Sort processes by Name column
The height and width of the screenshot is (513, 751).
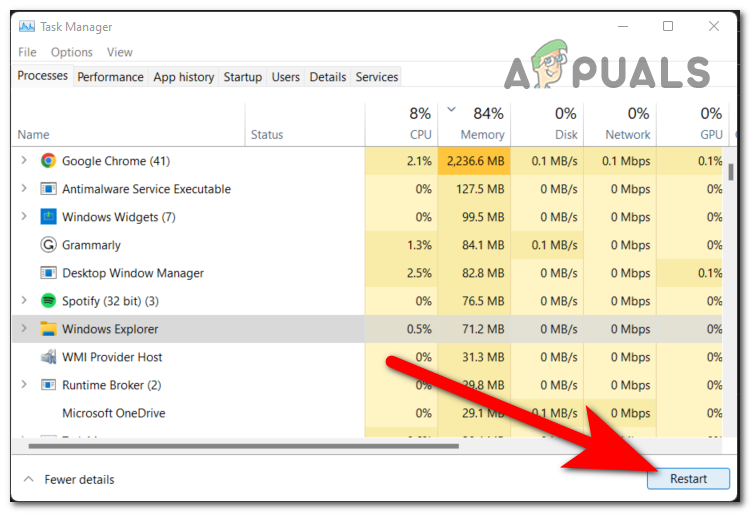(128, 124)
